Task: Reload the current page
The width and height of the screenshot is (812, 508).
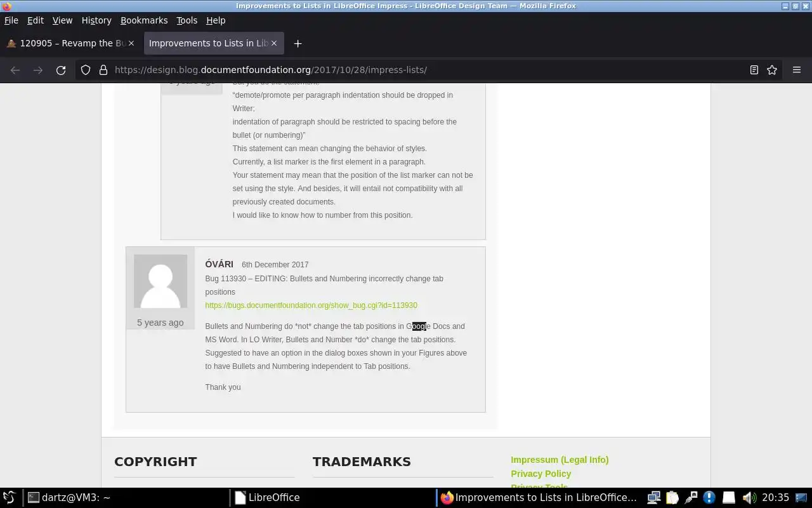Action: [x=61, y=70]
